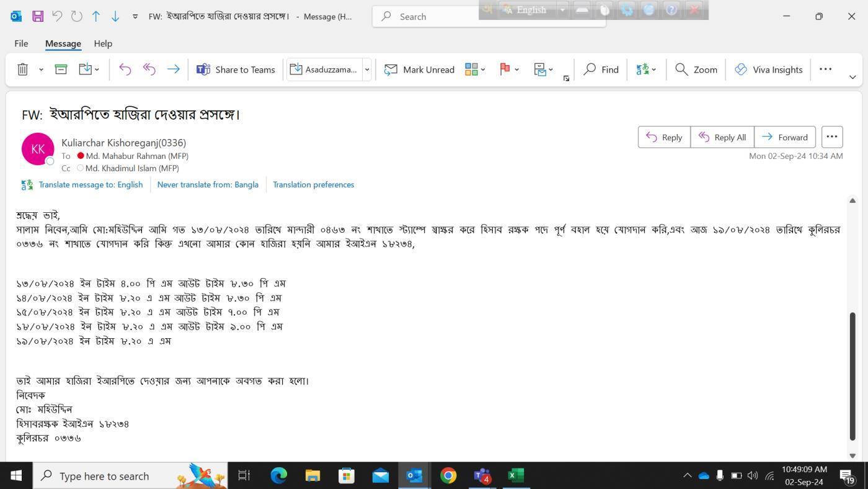Click recipient Md. Mahabur Rahman (MFP)
868x489 pixels.
(x=137, y=156)
